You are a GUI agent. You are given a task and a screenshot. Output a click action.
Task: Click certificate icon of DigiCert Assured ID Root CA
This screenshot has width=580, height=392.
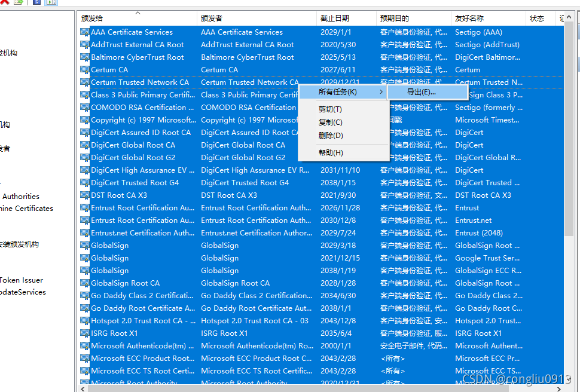click(x=85, y=133)
